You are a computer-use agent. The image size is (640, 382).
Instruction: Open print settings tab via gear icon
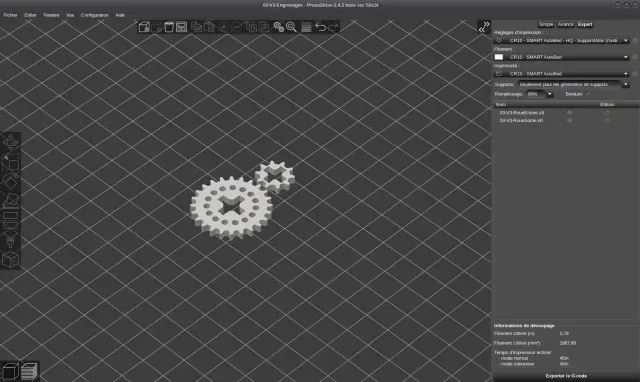click(635, 40)
